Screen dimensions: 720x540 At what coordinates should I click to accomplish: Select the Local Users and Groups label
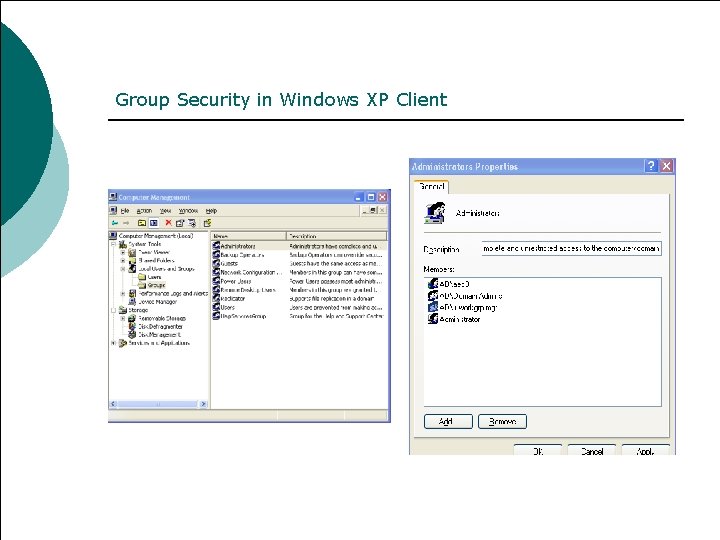click(166, 269)
